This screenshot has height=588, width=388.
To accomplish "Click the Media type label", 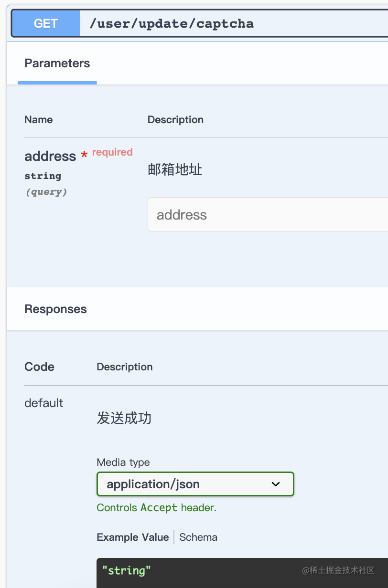I will coord(123,462).
